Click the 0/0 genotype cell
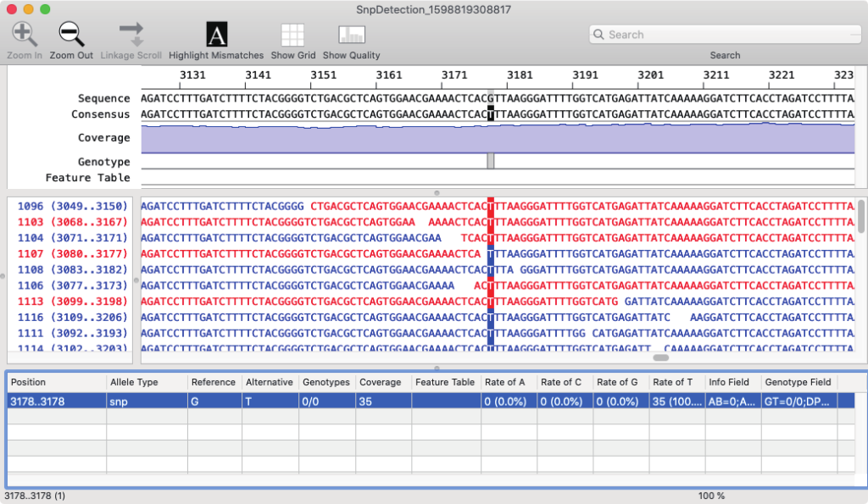Viewport: 868px width, 504px height. (x=327, y=402)
